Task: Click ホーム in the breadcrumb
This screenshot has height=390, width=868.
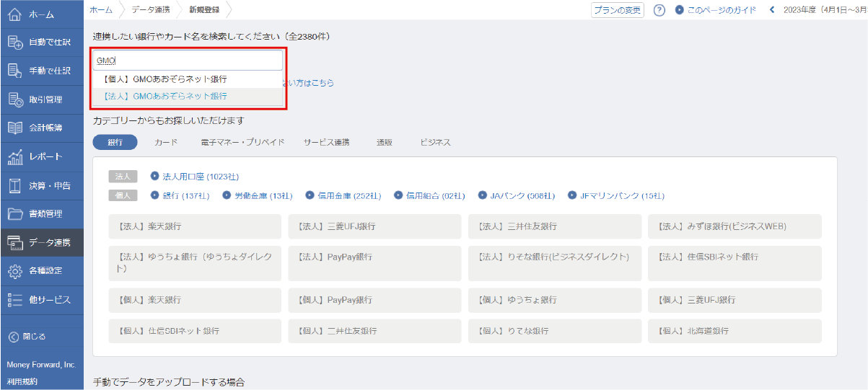Action: click(x=101, y=9)
